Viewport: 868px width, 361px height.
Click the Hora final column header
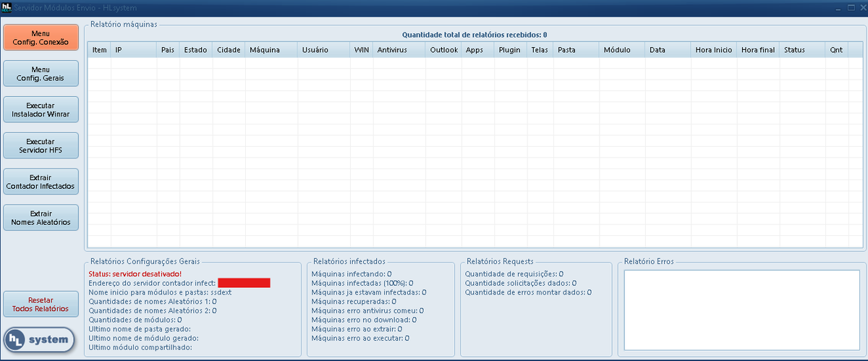click(x=758, y=50)
